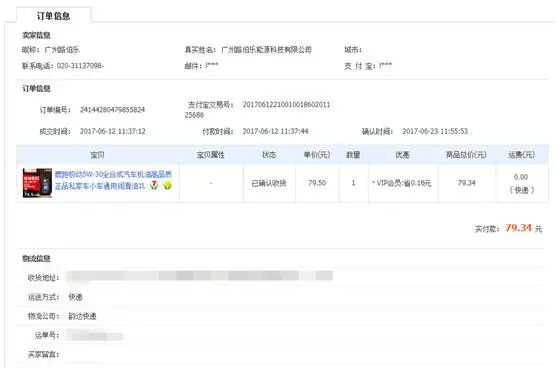Click the blurred 运单号 tracking number
The image size is (557, 369).
tap(94, 335)
